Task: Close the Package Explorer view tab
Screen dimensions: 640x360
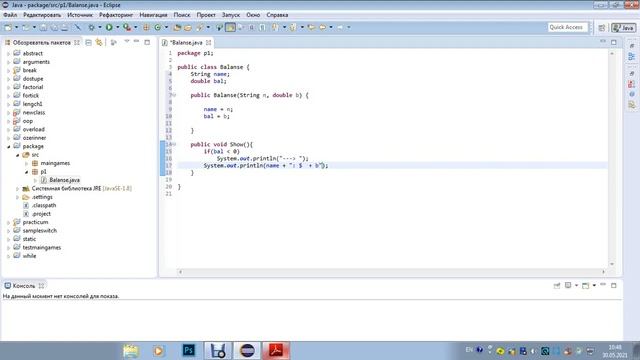Action: click(77, 42)
